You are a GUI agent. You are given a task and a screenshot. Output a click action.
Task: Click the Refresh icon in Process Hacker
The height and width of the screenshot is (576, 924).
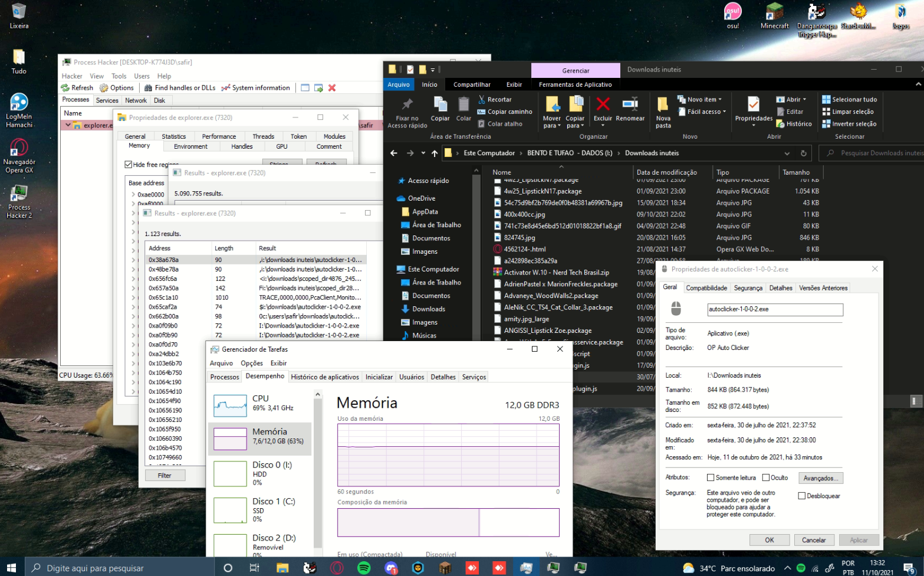tap(65, 88)
